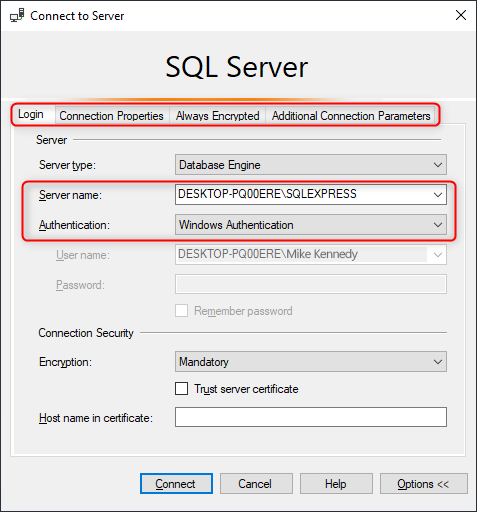This screenshot has width=477, height=512.
Task: Expand the Server type dropdown
Action: [x=311, y=165]
